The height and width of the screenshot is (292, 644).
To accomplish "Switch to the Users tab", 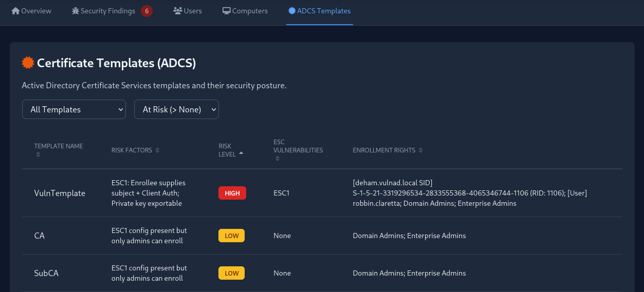I will pos(188,11).
